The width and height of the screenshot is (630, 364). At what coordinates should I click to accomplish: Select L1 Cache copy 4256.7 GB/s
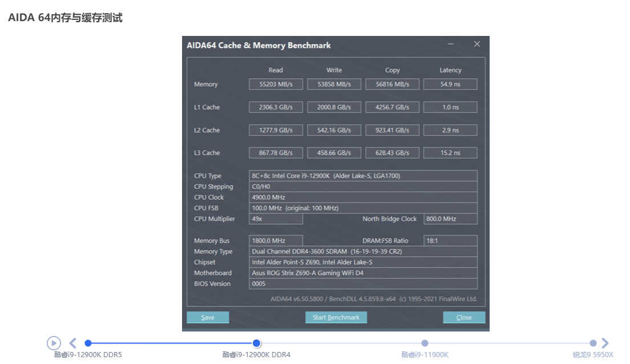392,107
